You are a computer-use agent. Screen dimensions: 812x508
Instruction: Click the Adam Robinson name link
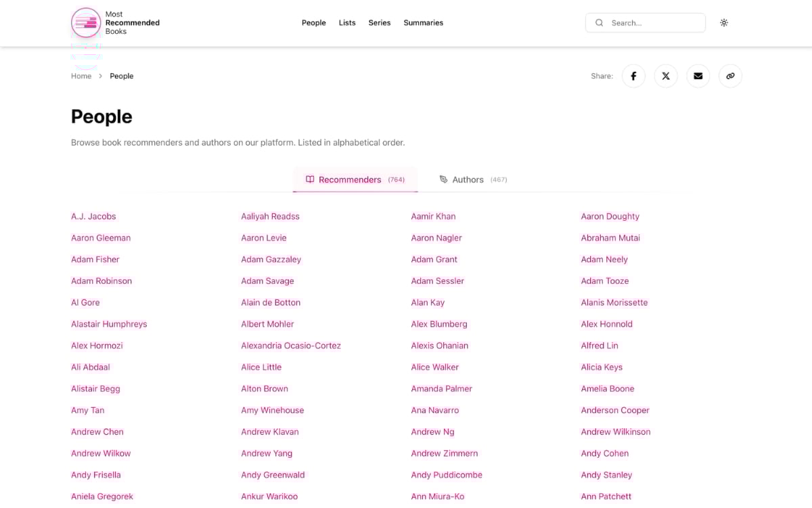(101, 281)
